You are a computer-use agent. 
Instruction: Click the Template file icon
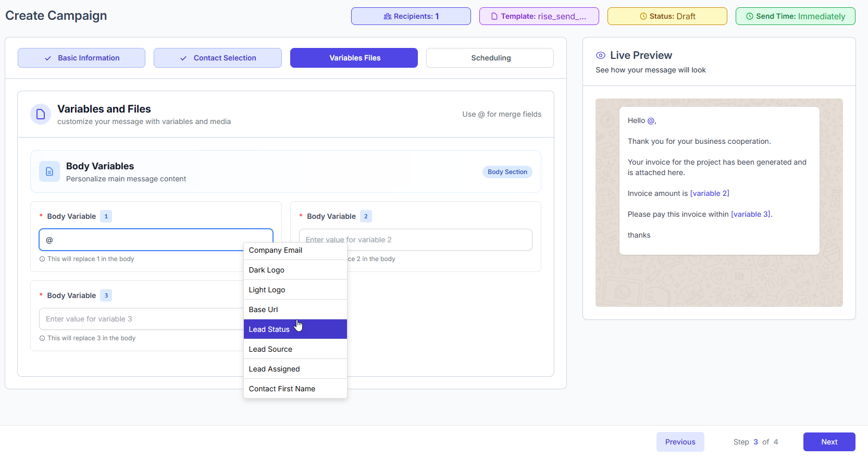pyautogui.click(x=494, y=16)
